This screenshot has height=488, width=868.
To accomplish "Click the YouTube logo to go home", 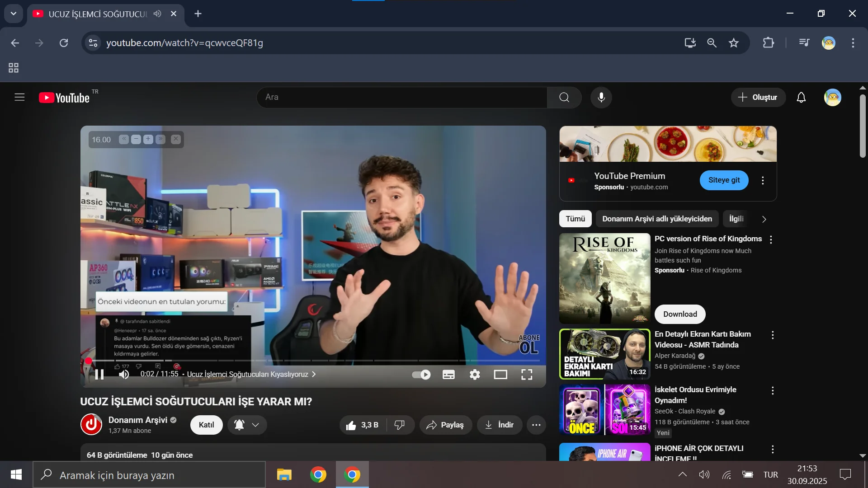I will click(x=64, y=97).
